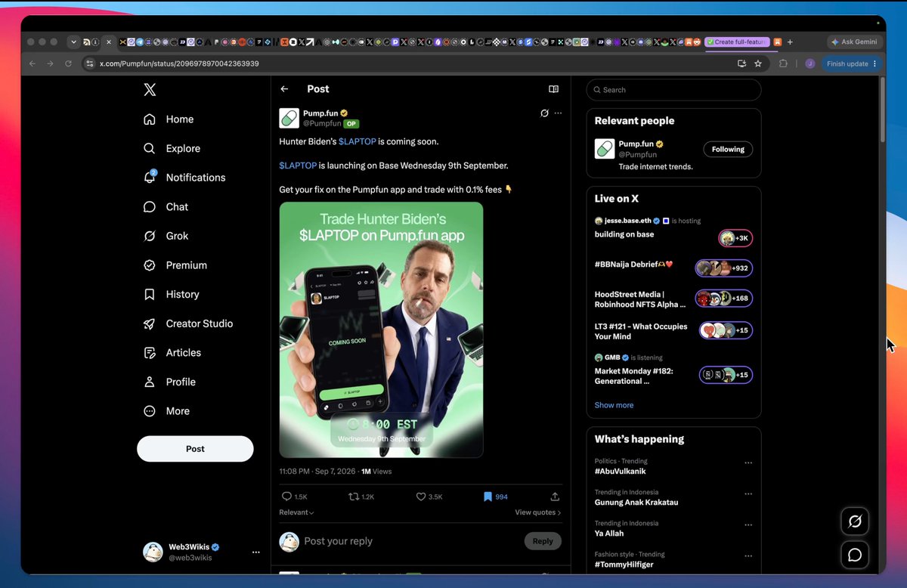Open the floating chat messages button

tap(855, 556)
